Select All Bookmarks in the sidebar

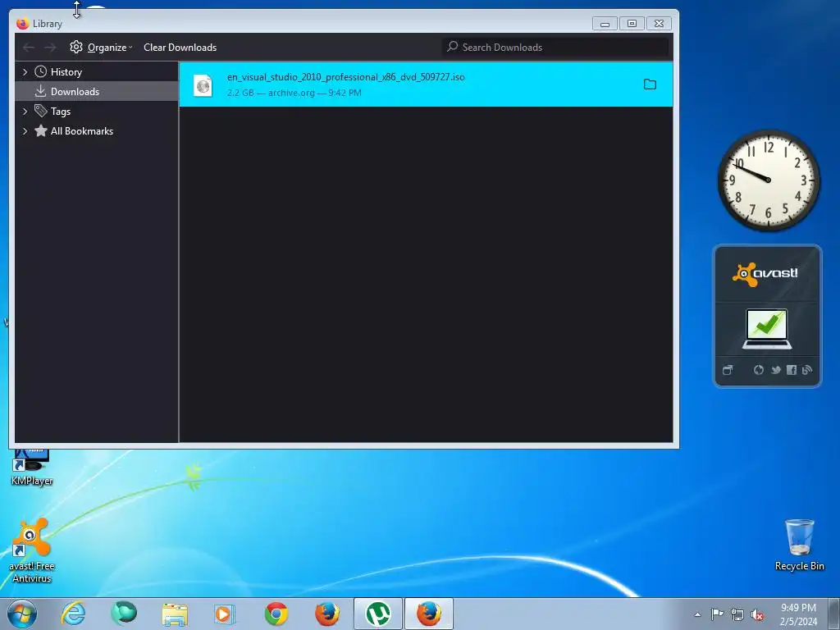[81, 131]
